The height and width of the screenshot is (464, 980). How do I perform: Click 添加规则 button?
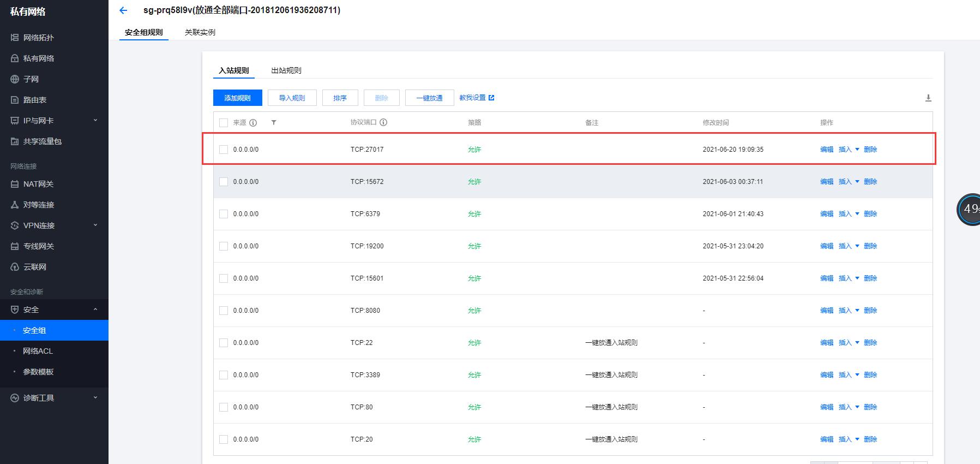237,98
